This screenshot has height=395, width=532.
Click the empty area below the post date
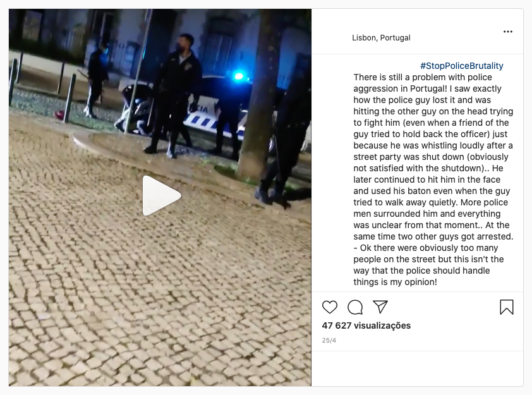417,368
